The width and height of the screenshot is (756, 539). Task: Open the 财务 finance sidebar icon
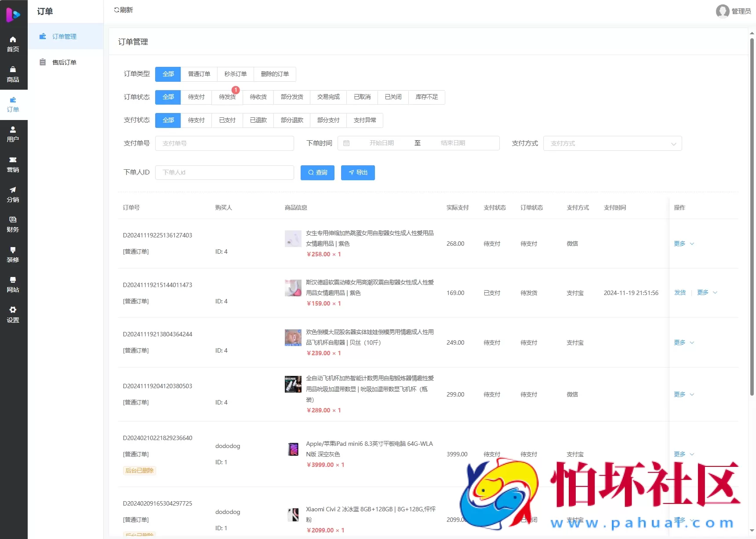click(x=13, y=223)
